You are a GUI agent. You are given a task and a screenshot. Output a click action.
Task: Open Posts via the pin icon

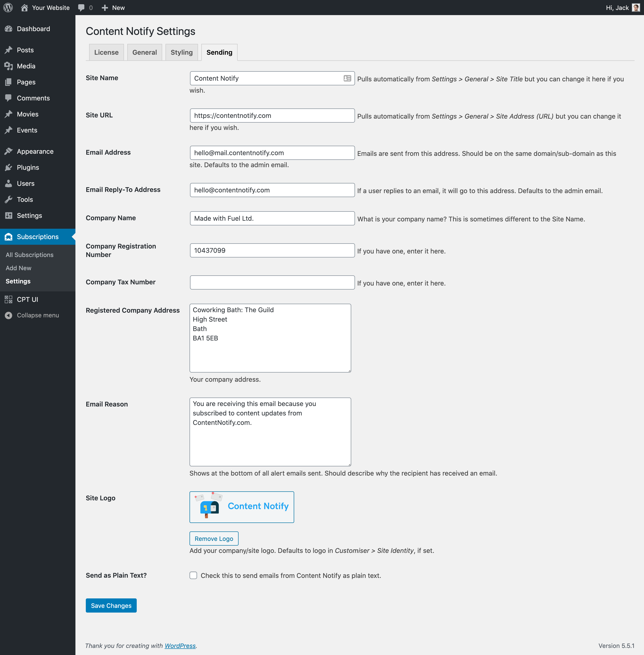pos(9,50)
